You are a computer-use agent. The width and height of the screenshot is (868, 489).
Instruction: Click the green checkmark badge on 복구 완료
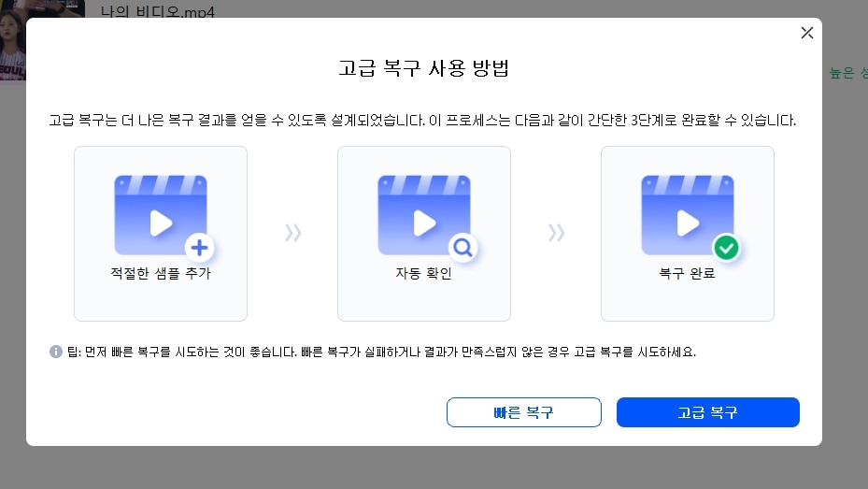click(x=726, y=248)
